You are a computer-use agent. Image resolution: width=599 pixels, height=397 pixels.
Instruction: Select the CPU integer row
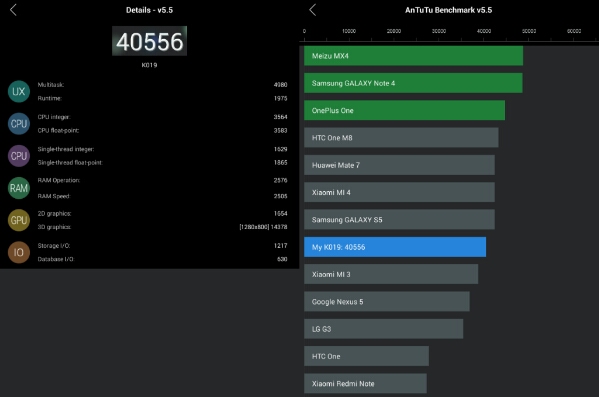(x=162, y=117)
